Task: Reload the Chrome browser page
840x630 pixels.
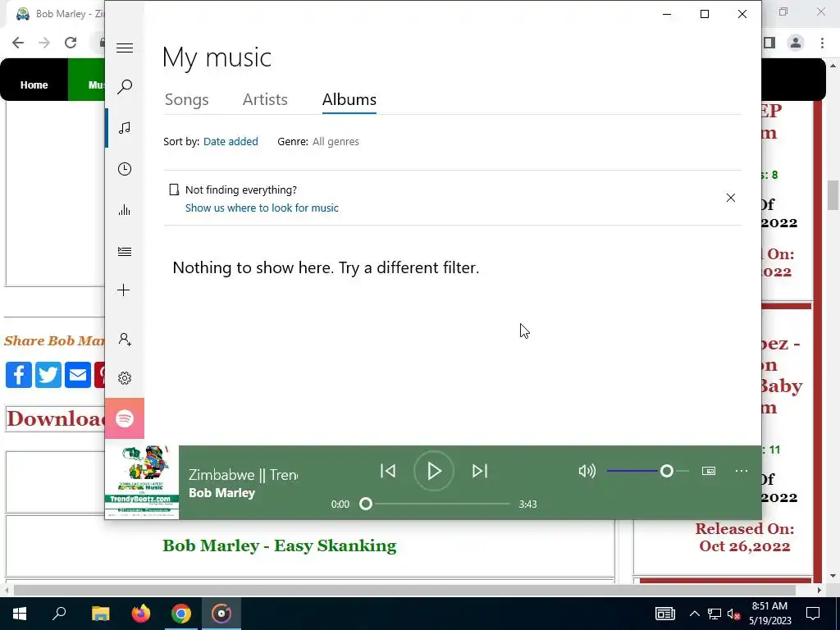Action: pos(71,43)
